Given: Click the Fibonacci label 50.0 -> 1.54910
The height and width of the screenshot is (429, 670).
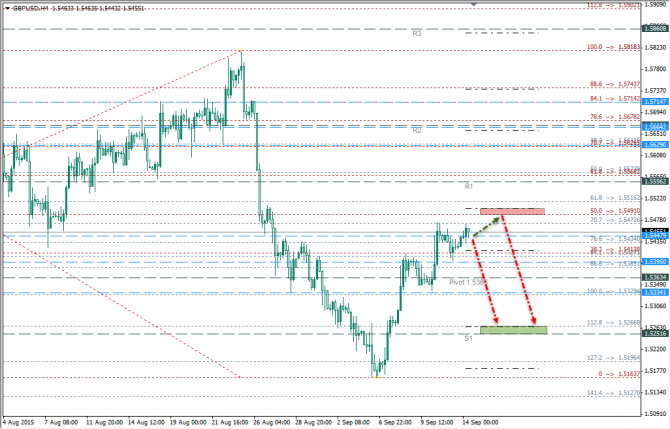Looking at the screenshot, I should tap(615, 211).
